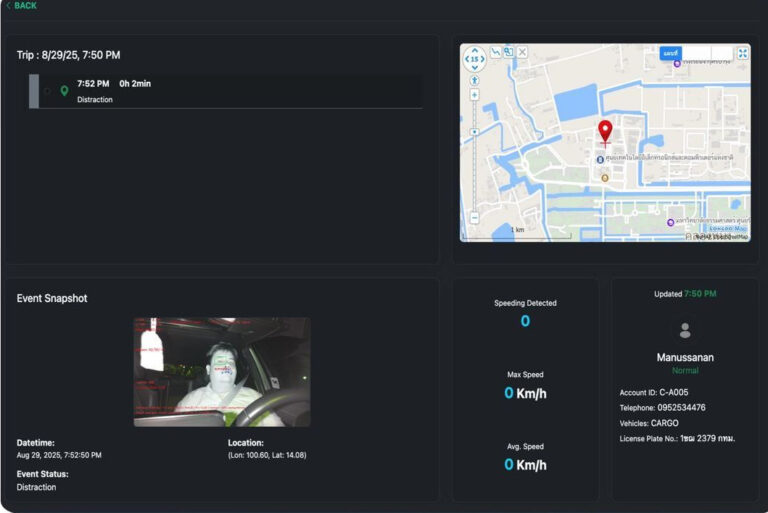Click the X clear tool on map
Screen dimensions: 768x513
tap(522, 52)
